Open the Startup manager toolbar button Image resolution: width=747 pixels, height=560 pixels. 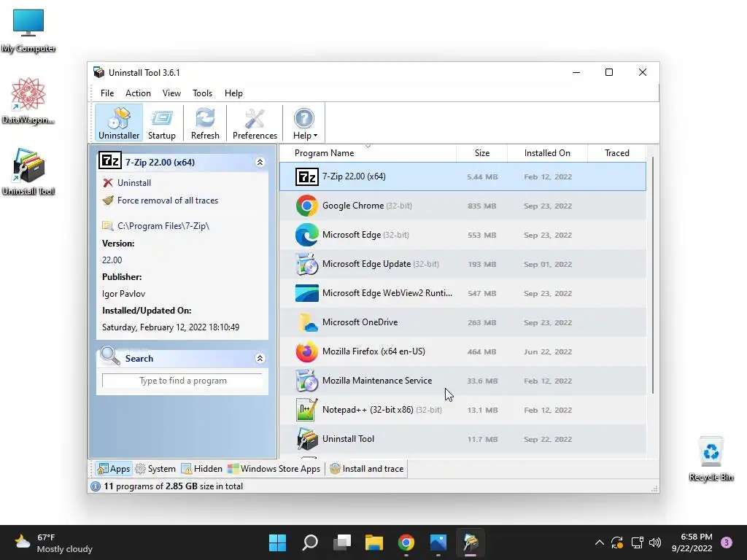tap(162, 123)
